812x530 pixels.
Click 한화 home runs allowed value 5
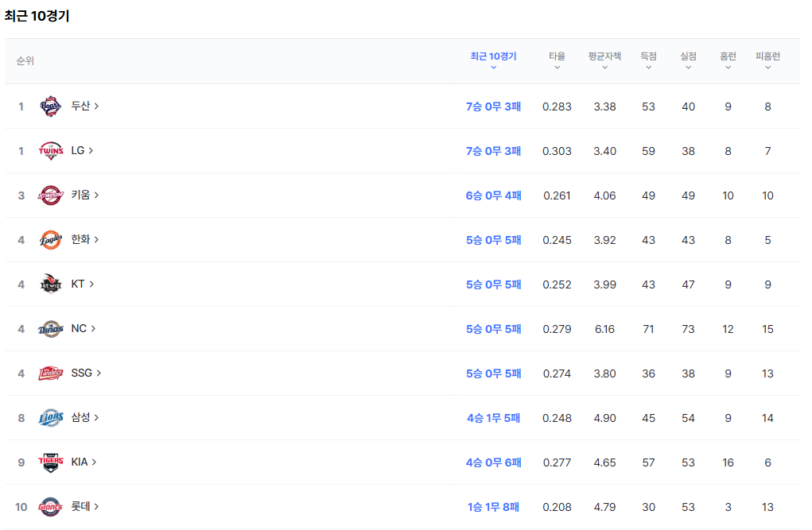click(767, 240)
